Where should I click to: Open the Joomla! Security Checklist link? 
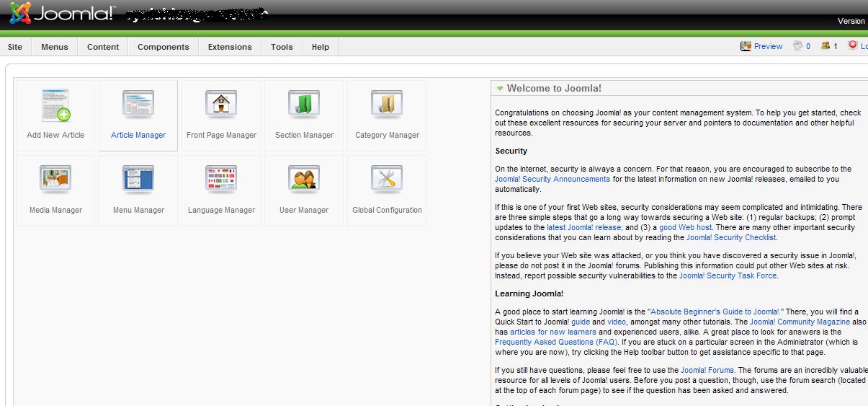click(731, 237)
